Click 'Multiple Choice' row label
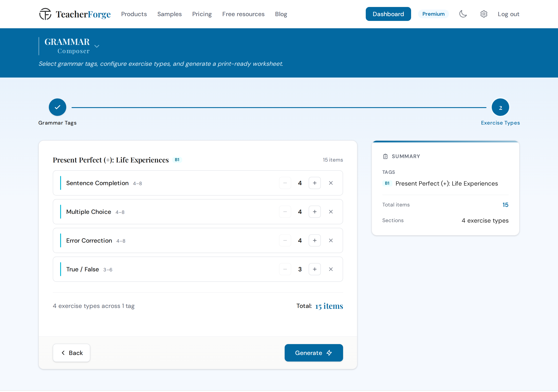This screenshot has width=558, height=392. pos(88,212)
